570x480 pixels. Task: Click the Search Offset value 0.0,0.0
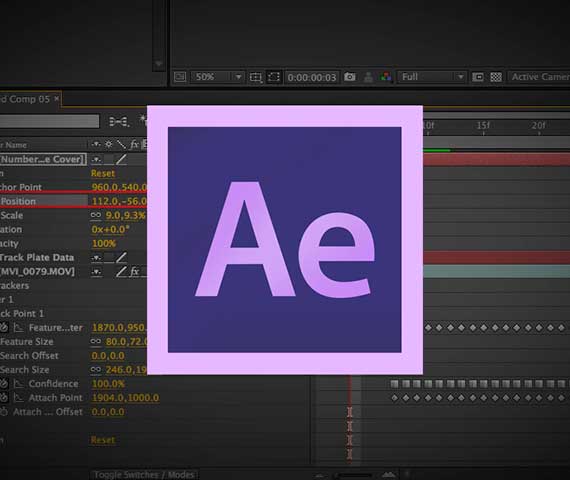pos(108,356)
